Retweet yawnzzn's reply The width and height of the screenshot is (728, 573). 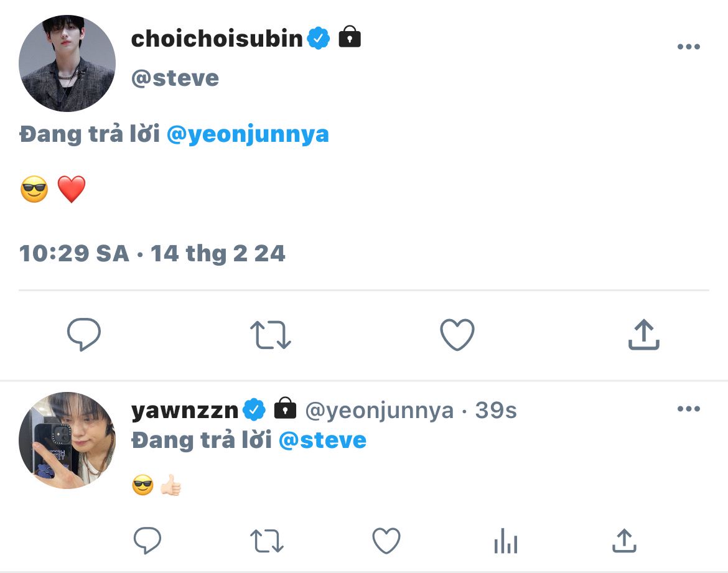[x=268, y=541]
